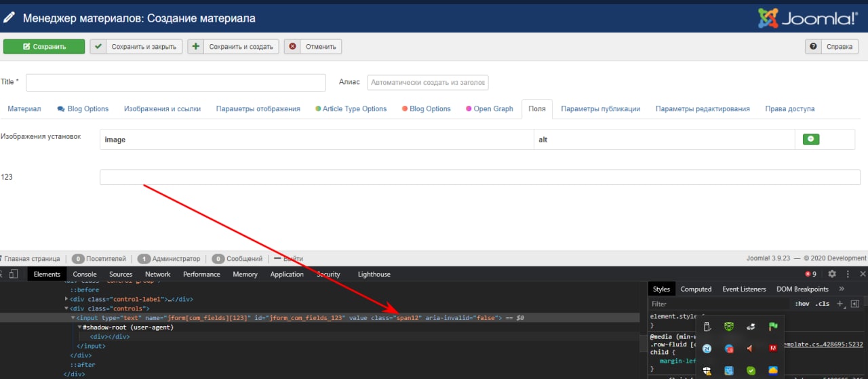
Task: Open Blog Options tab with orange dot
Action: pos(426,108)
